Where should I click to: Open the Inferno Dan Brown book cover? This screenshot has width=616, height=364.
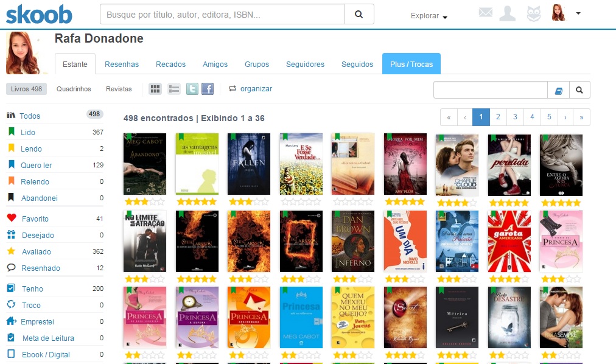tap(352, 241)
